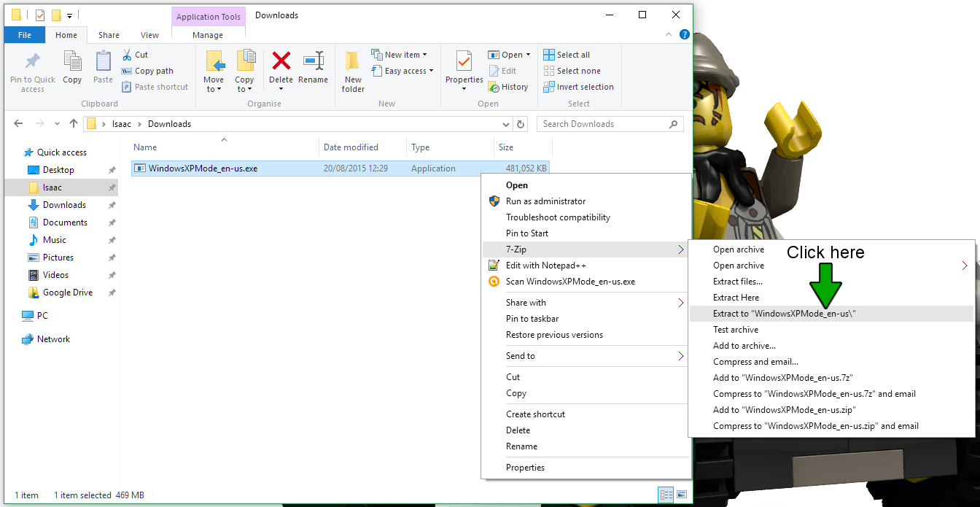Click the Properties checkmark icon in the ribbon
Image resolution: width=980 pixels, height=507 pixels.
pos(464,61)
